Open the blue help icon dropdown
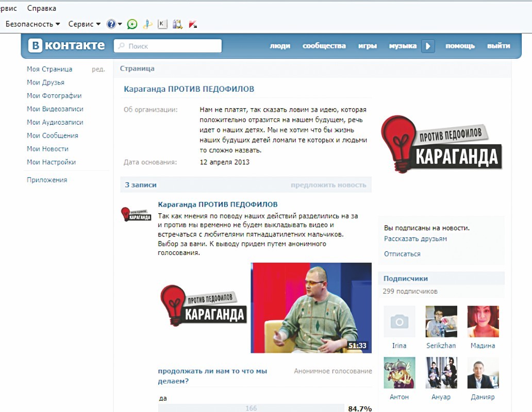The image size is (532, 412). click(114, 24)
